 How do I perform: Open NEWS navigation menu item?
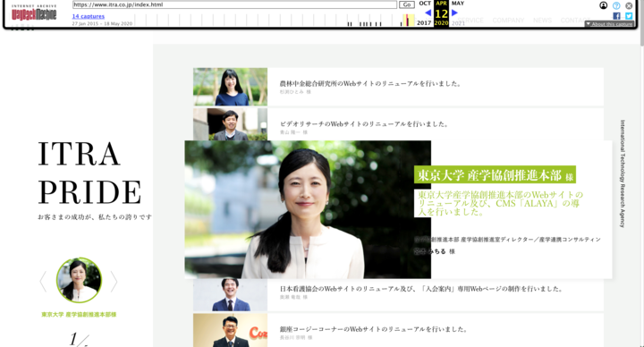click(x=542, y=20)
